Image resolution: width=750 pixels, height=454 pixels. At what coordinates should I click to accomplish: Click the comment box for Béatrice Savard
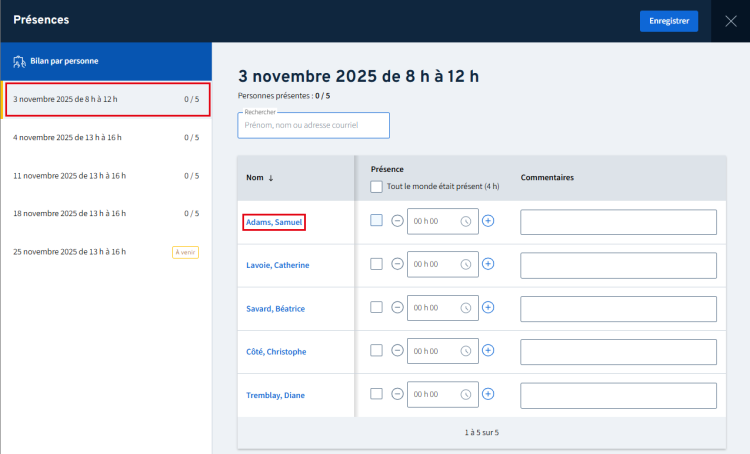pyautogui.click(x=618, y=308)
